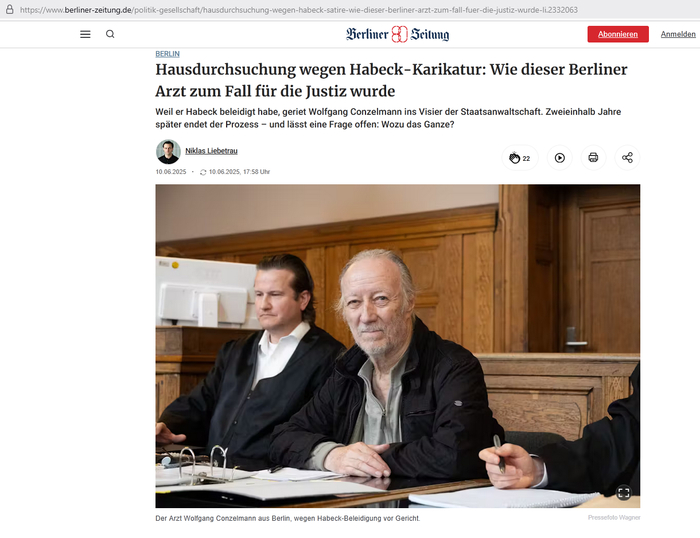The height and width of the screenshot is (538, 700).
Task: Print the article with printer icon
Action: pos(593,158)
